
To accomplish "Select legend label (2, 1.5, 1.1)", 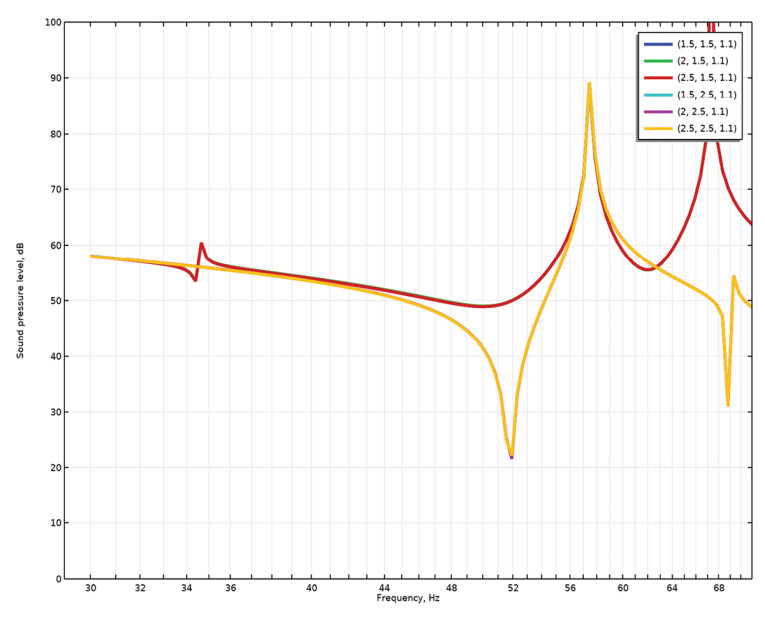I will pyautogui.click(x=703, y=61).
